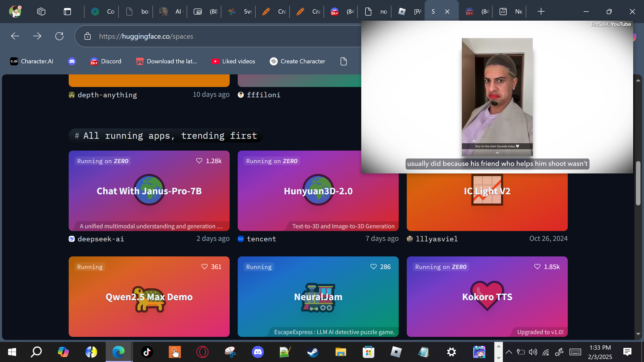
Task: Like the Kokoro TTS space
Action: click(x=547, y=267)
